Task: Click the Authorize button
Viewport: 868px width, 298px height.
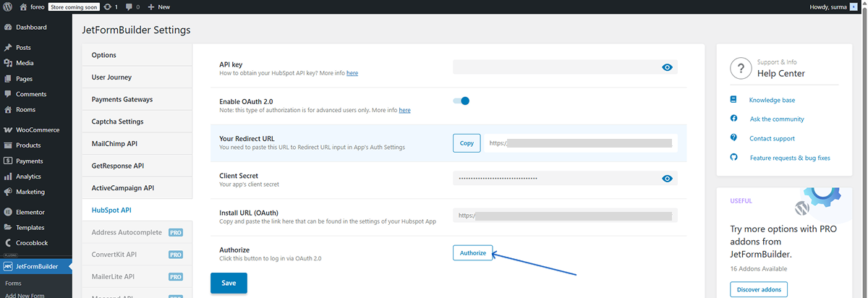Action: point(473,252)
